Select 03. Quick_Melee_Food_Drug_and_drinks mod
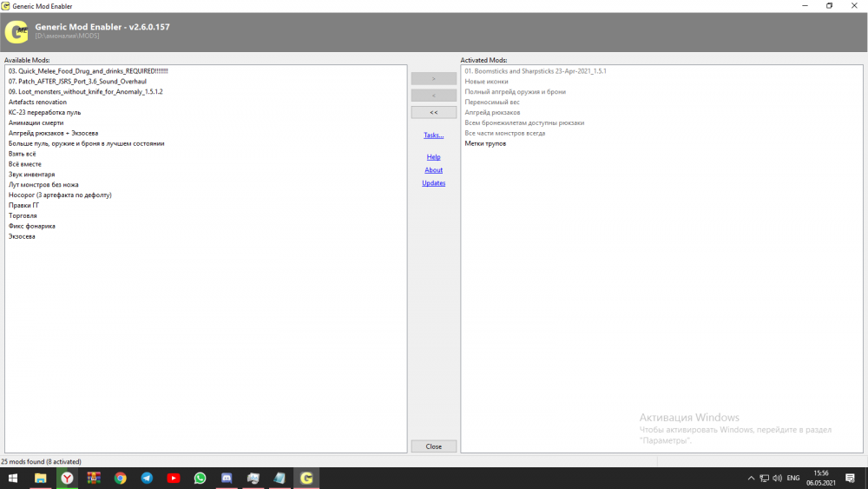This screenshot has width=868, height=489. [x=88, y=71]
